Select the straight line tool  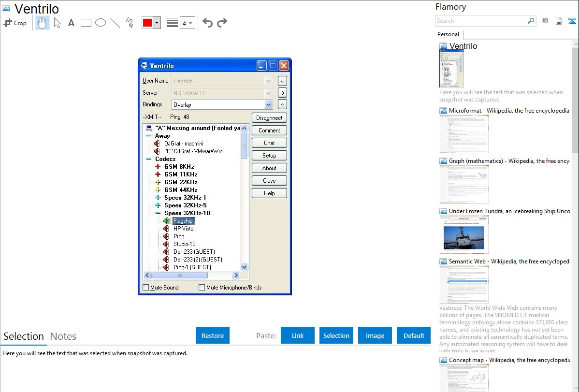coord(115,23)
